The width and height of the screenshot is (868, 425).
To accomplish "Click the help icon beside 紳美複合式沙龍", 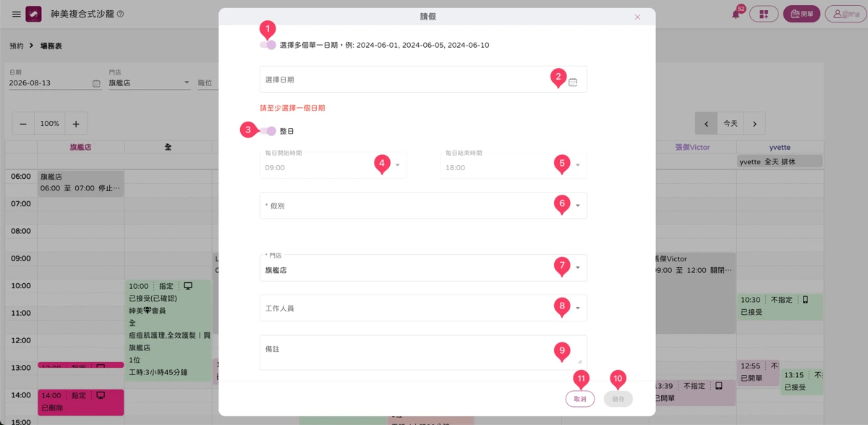I will (120, 14).
